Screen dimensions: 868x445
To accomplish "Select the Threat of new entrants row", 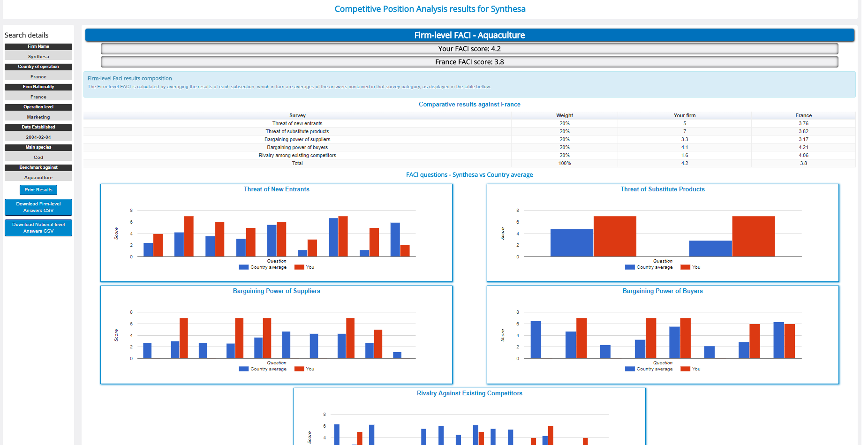I will (x=469, y=124).
